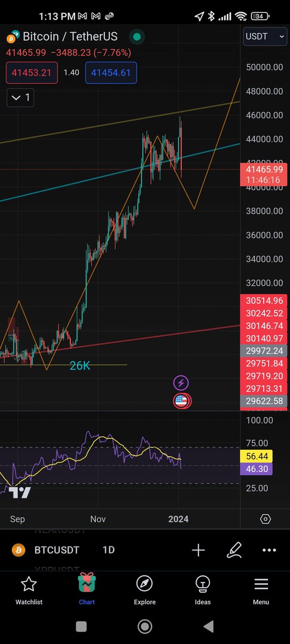Tap the purple lightning bolt event icon
Screen dimensions: 290x644
point(181,383)
